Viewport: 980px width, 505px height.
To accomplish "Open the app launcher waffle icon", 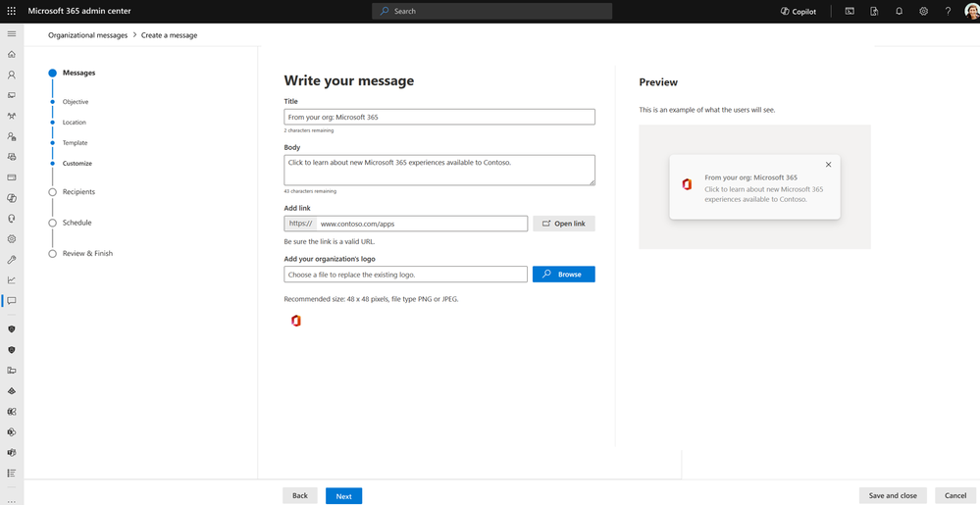I will 11,11.
